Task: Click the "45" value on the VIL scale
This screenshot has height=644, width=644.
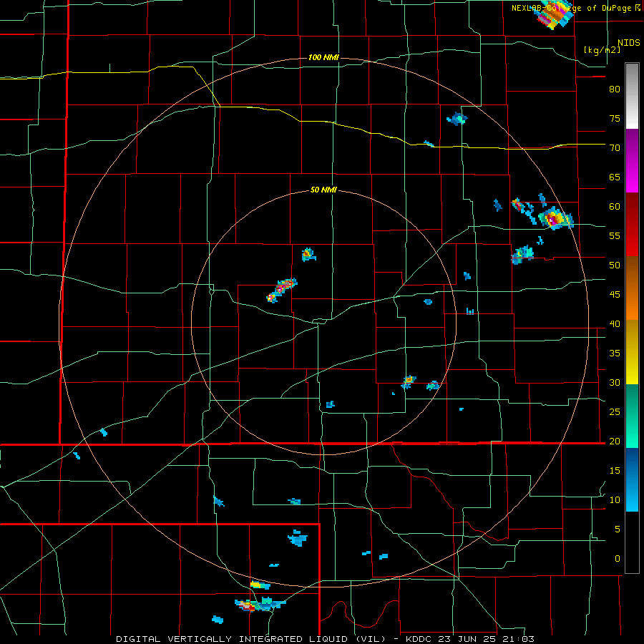Action: pyautogui.click(x=615, y=295)
